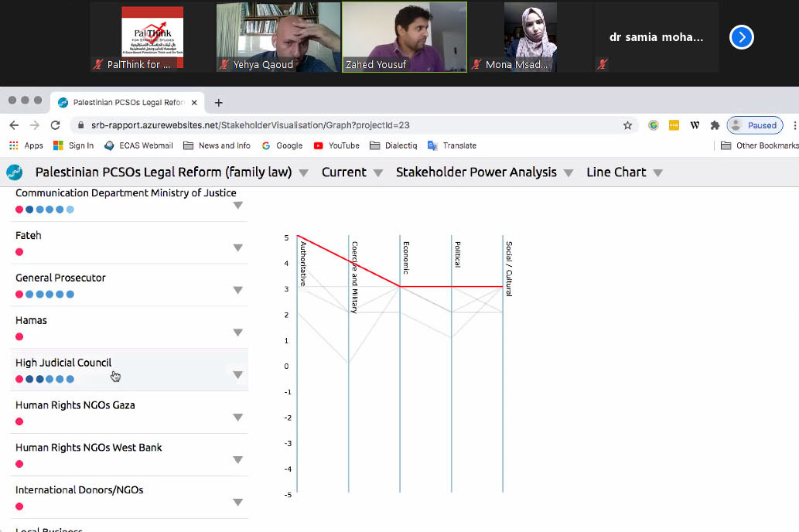The height and width of the screenshot is (532, 799).
Task: Open the Chrome extensions puzzle icon
Action: pos(715,125)
